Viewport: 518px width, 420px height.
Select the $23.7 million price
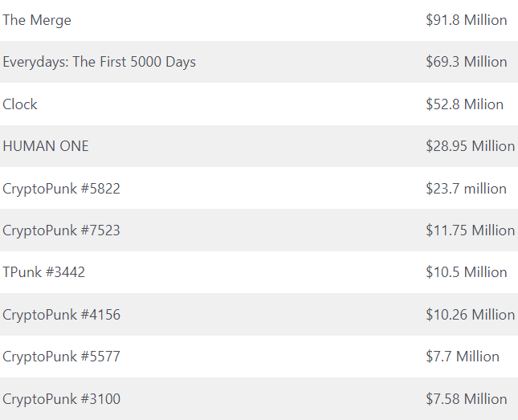466,189
